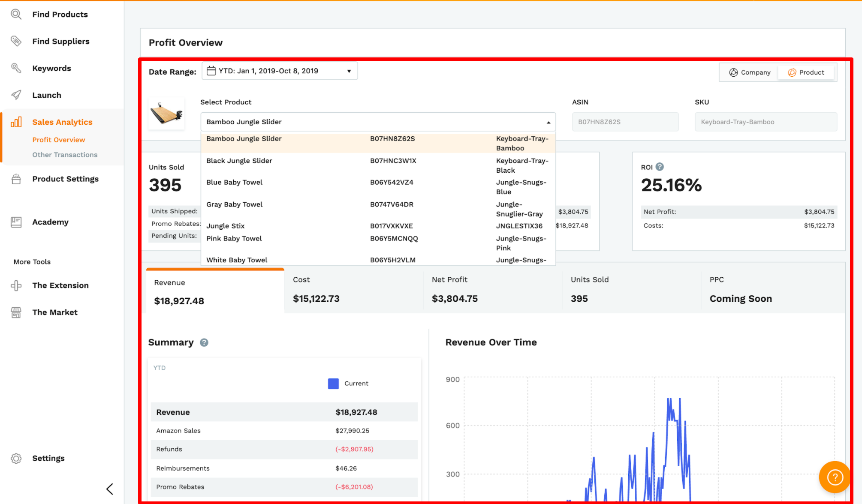Click the blue Current legend swatch
The height and width of the screenshot is (504, 862).
click(x=333, y=384)
